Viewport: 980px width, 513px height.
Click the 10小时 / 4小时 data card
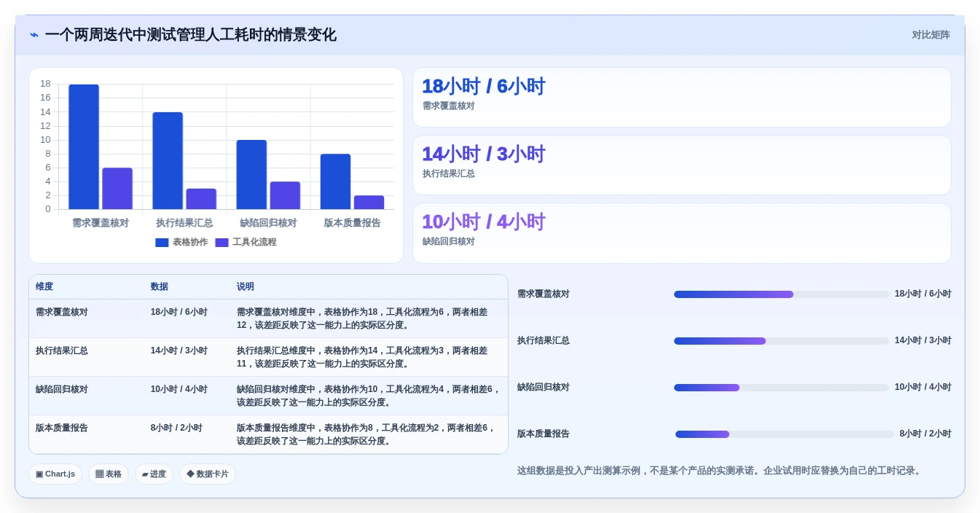[x=681, y=233]
